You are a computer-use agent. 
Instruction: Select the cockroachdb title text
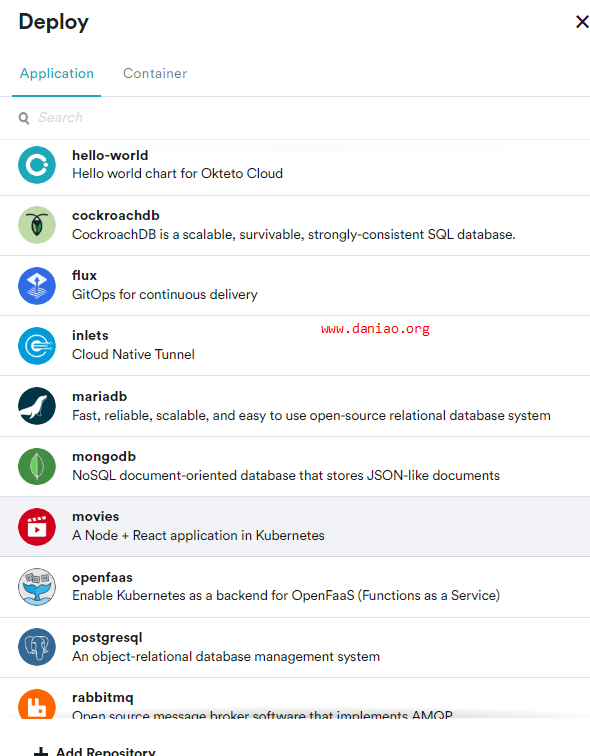point(116,216)
